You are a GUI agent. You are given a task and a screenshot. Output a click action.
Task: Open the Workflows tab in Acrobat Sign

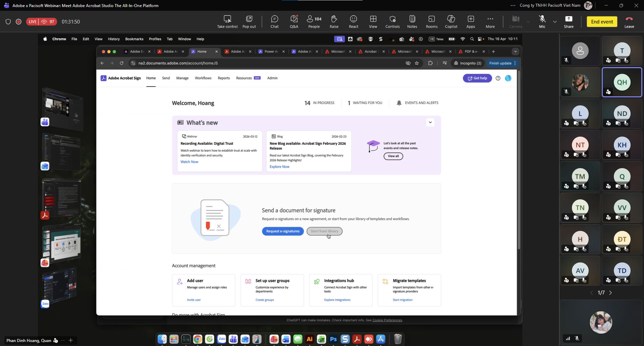tap(203, 78)
